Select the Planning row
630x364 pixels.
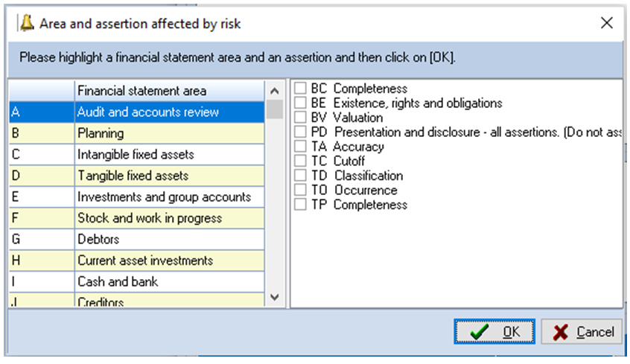[x=136, y=133]
